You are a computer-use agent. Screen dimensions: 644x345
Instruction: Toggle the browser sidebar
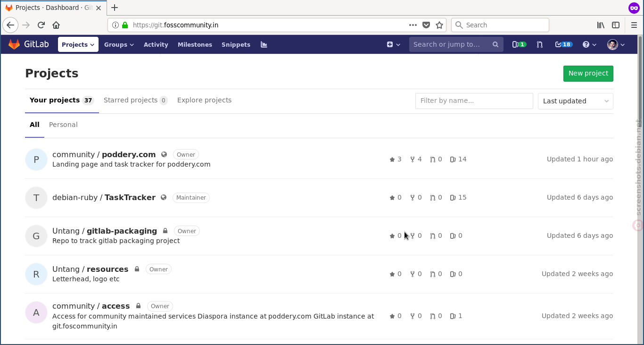coord(616,25)
